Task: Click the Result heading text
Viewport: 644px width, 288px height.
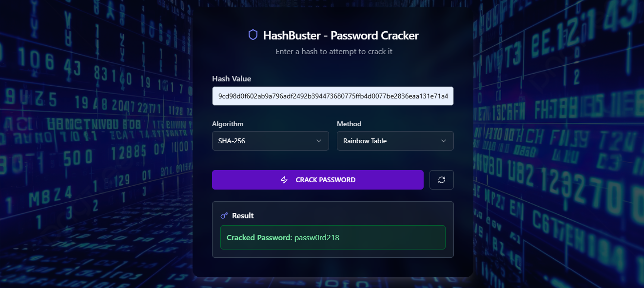Action: click(x=243, y=215)
